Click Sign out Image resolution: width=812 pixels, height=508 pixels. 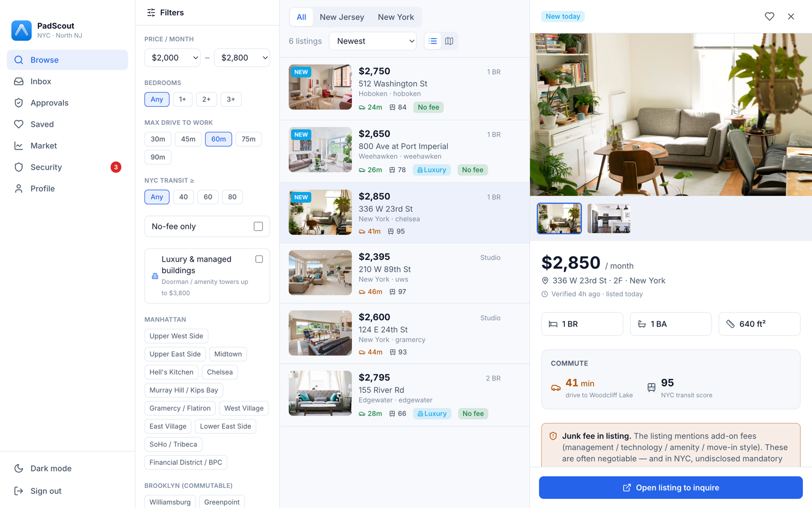click(x=67, y=491)
